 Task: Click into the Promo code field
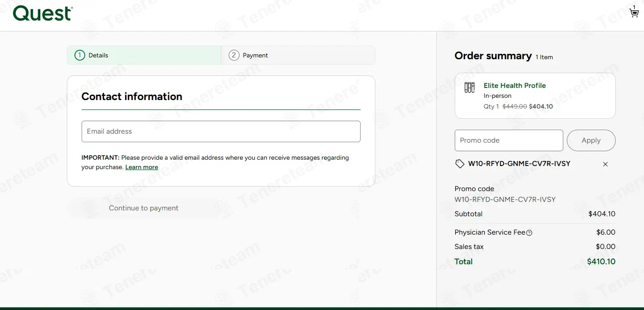point(509,140)
